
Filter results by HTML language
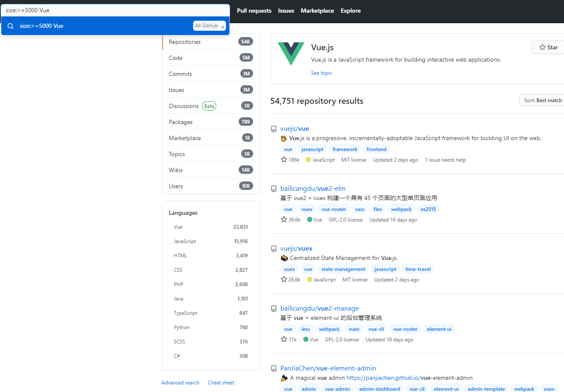(211, 256)
